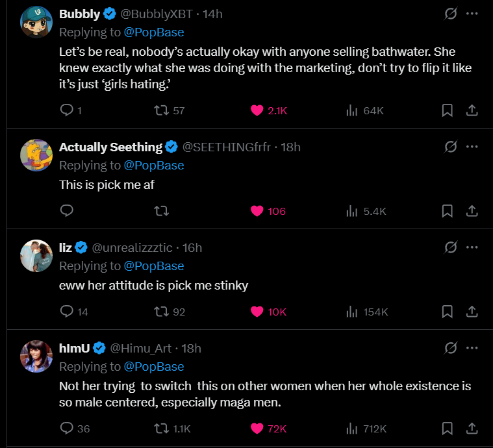Share Bubbly's tweet
This screenshot has height=448, width=493.
472,110
